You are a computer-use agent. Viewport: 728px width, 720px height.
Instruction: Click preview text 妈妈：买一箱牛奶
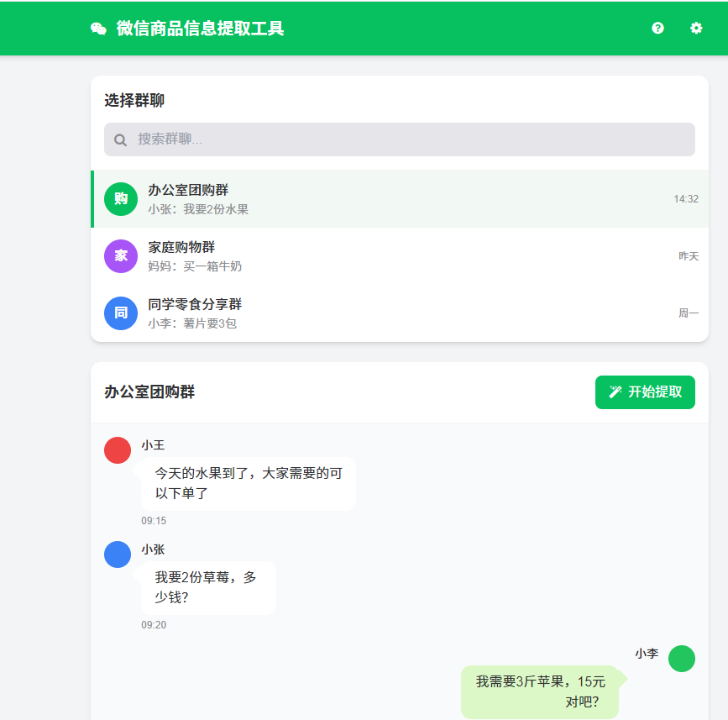[195, 266]
